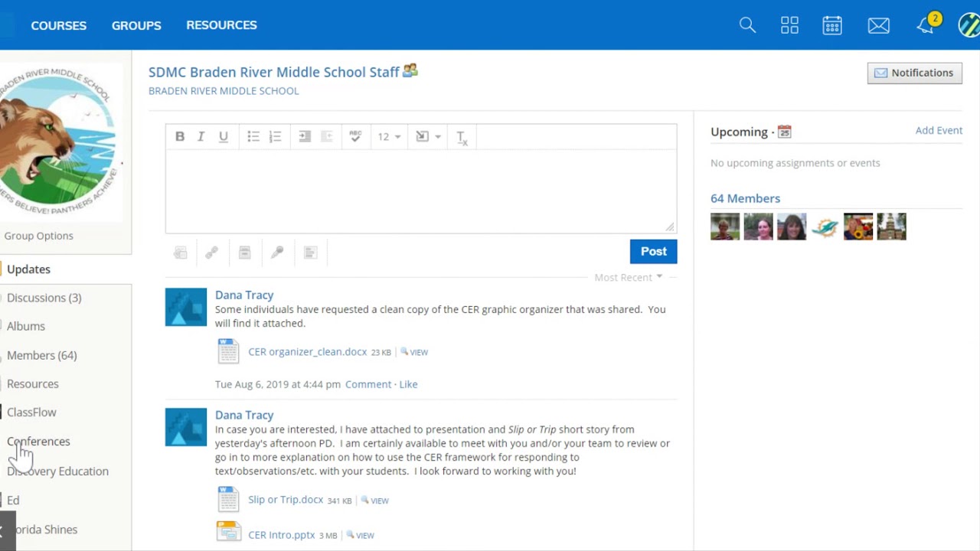The height and width of the screenshot is (551, 980).
Task: Open the search magnifier icon
Action: pos(747,25)
